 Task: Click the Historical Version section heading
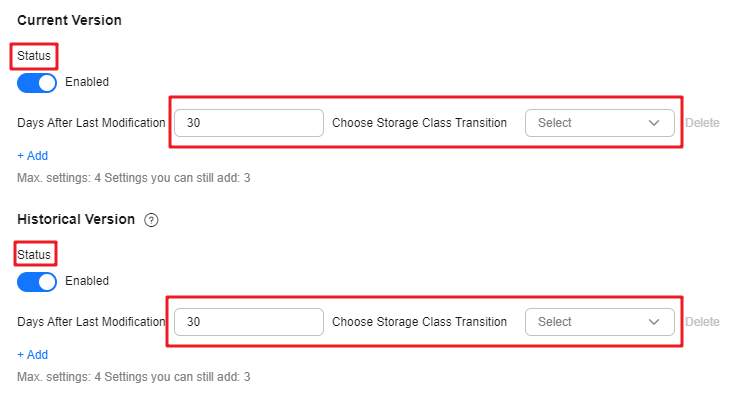(x=76, y=219)
